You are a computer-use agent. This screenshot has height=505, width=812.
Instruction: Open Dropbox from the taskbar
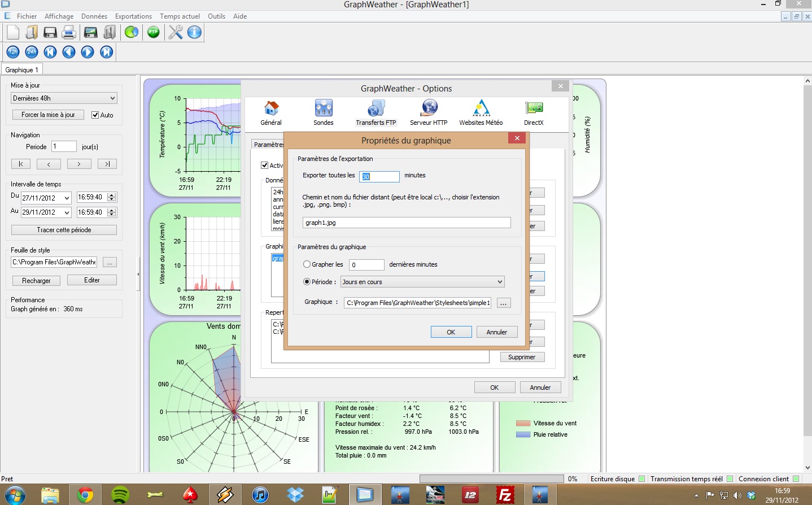(x=295, y=495)
